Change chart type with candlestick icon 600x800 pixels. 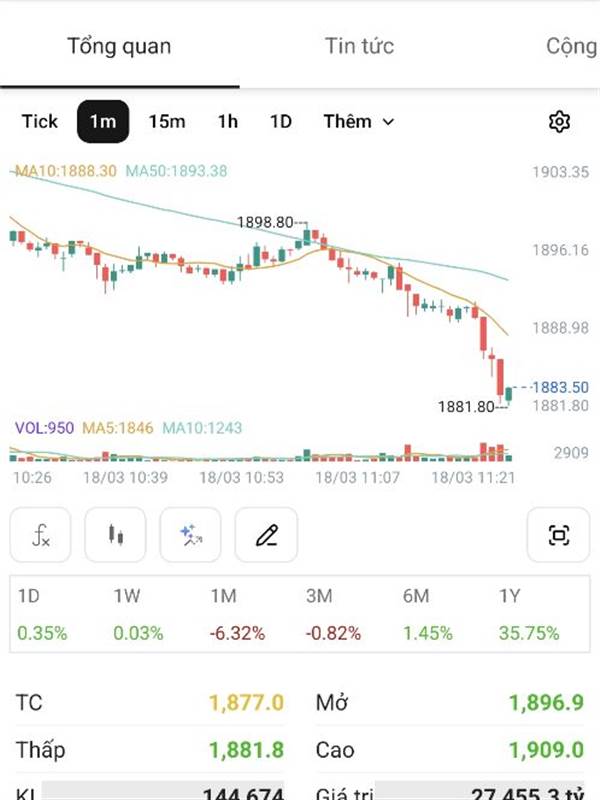tap(116, 535)
